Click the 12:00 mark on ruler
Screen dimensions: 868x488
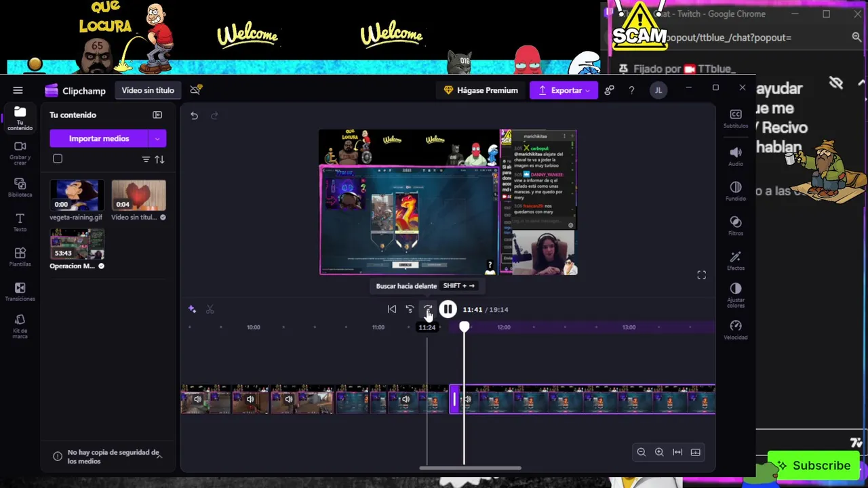click(x=504, y=327)
